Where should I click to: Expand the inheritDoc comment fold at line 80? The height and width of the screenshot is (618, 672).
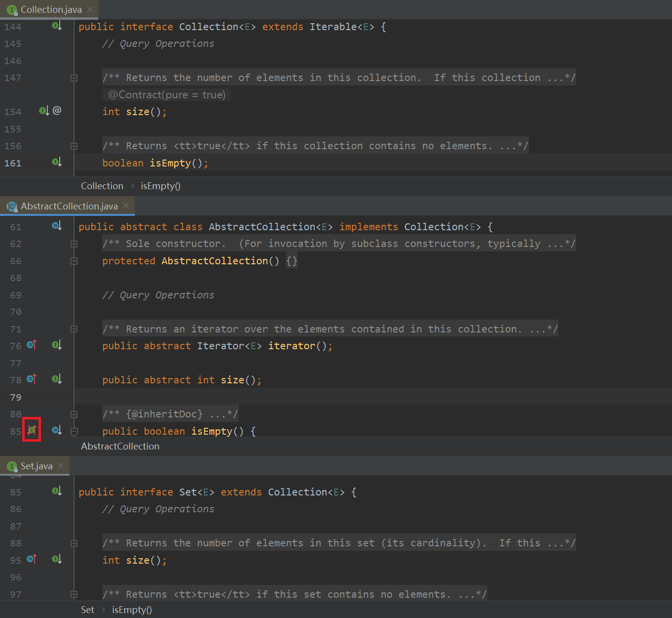74,414
